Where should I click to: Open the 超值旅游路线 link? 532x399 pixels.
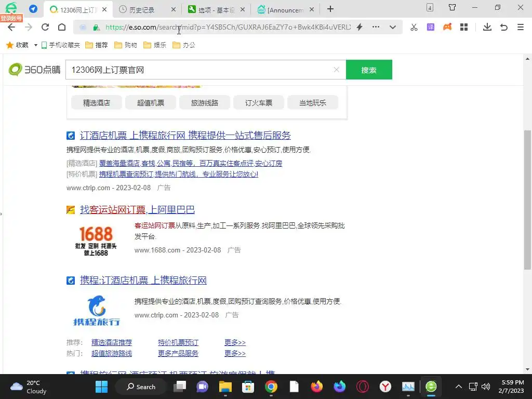[x=112, y=353]
